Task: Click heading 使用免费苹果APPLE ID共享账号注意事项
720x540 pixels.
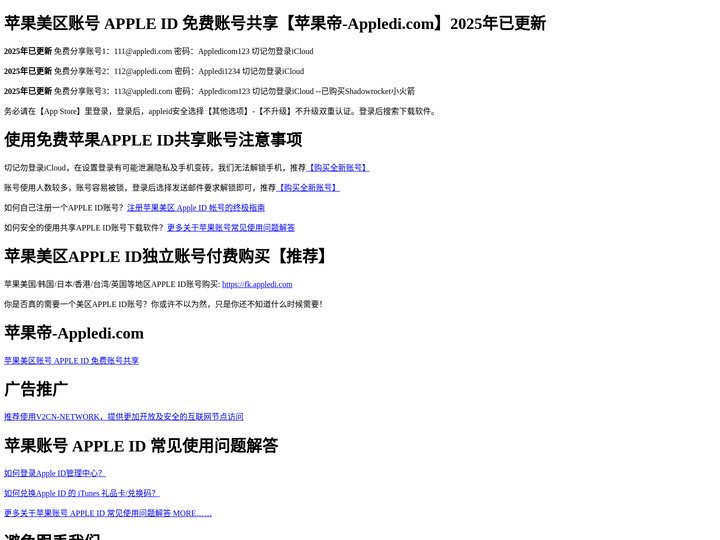Action: coord(153,140)
